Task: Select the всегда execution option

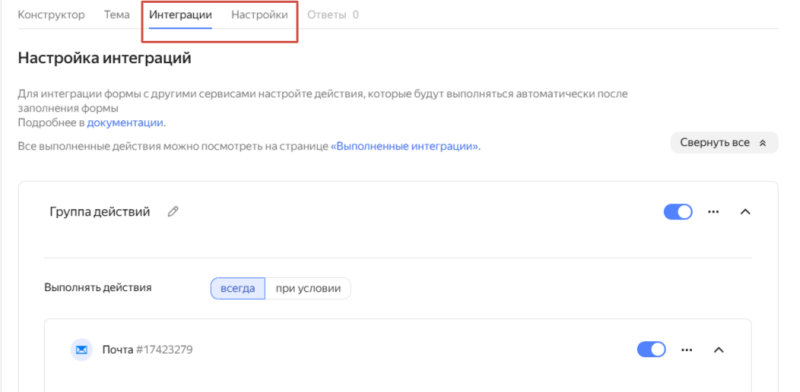Action: pos(238,288)
